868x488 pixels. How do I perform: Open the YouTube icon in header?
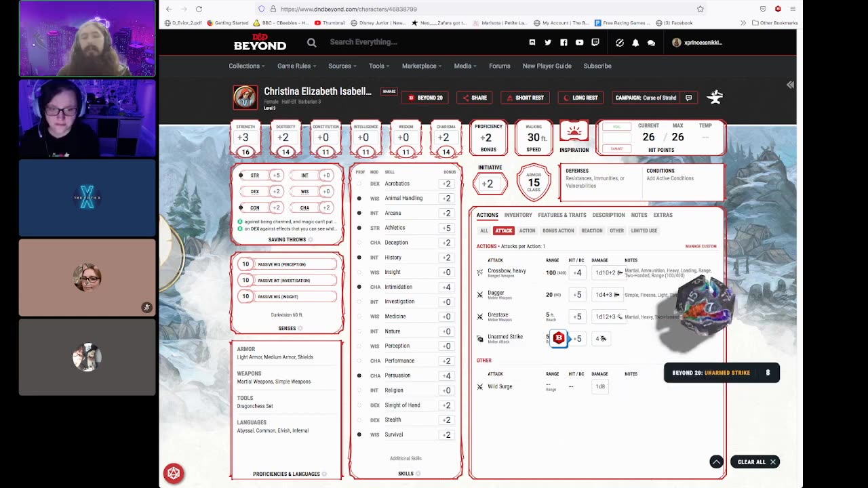(x=579, y=42)
